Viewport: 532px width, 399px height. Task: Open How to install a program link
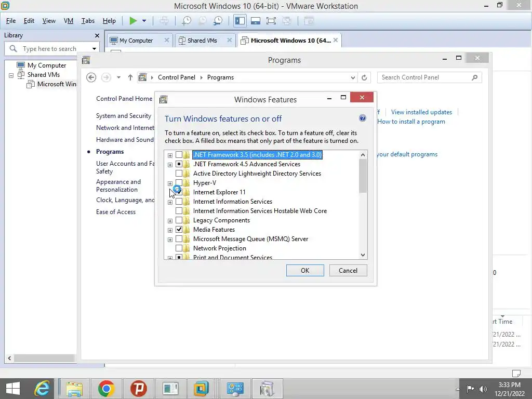click(x=411, y=122)
